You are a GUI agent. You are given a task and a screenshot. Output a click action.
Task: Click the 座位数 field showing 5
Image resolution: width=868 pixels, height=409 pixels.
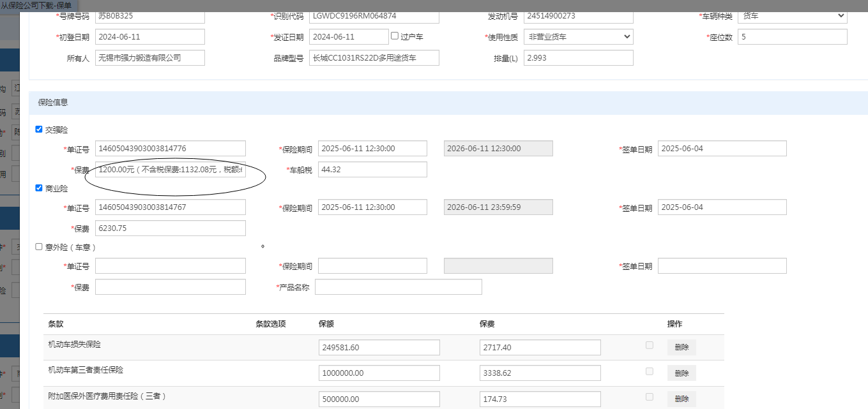(x=793, y=37)
